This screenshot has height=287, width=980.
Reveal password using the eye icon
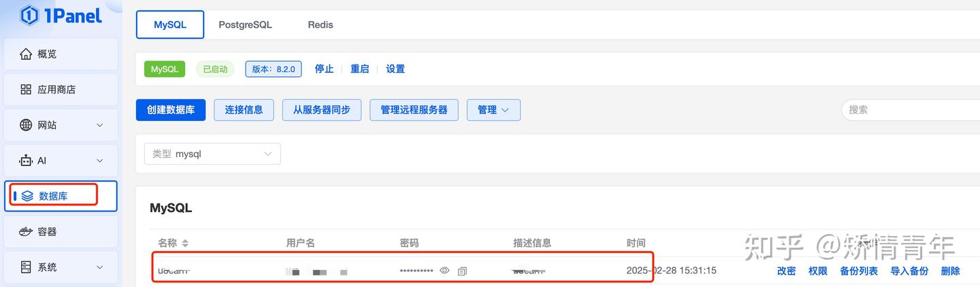coord(444,271)
